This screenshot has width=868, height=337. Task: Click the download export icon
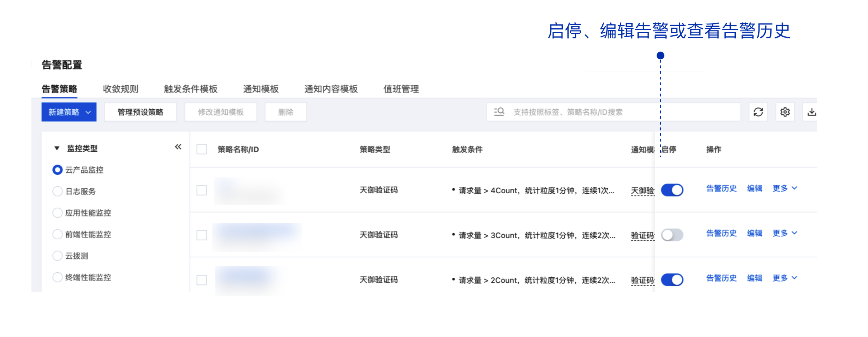tap(811, 112)
